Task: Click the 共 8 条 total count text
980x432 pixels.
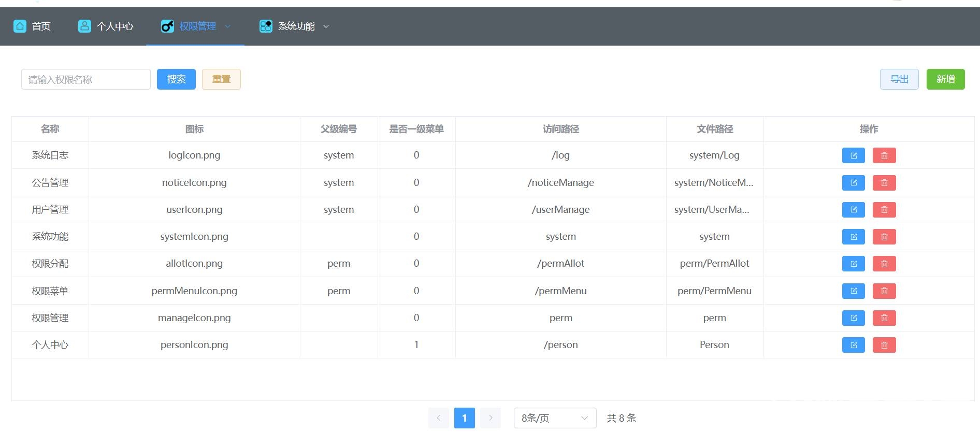Action: point(622,418)
